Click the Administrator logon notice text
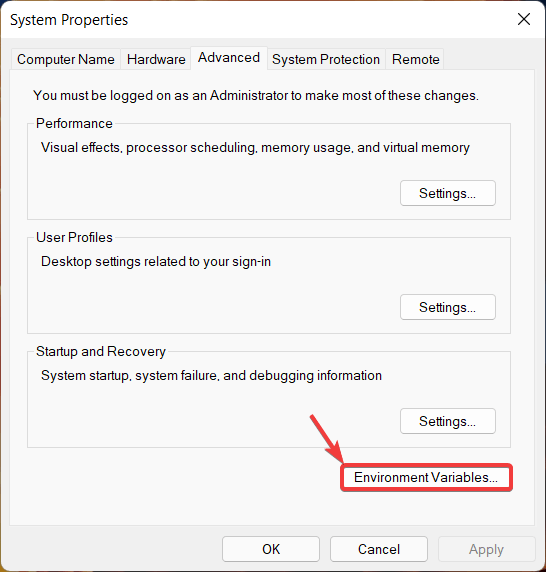546x572 pixels. point(256,96)
